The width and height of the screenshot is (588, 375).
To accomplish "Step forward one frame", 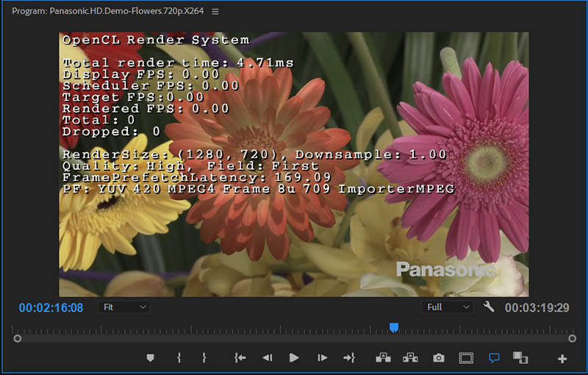I will 322,358.
